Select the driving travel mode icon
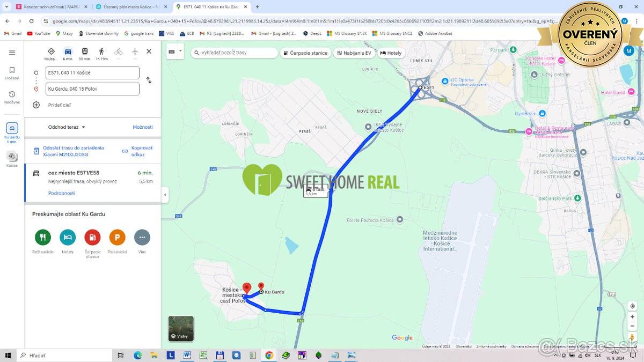 [68, 52]
